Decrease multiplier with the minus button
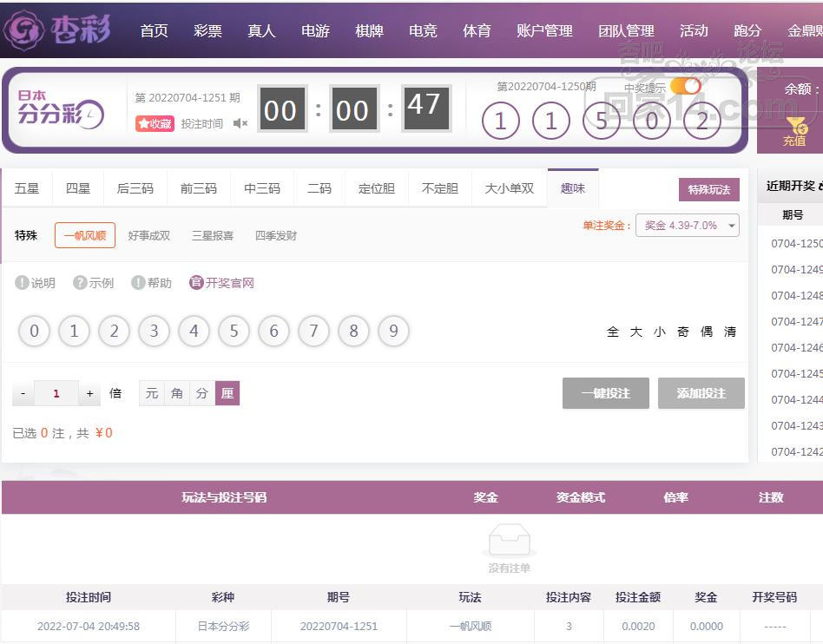The image size is (823, 644). point(23,393)
